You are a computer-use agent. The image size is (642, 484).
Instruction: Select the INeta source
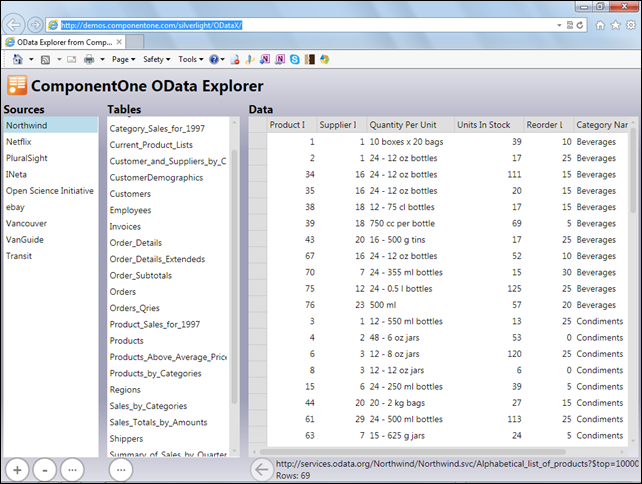coord(51,174)
